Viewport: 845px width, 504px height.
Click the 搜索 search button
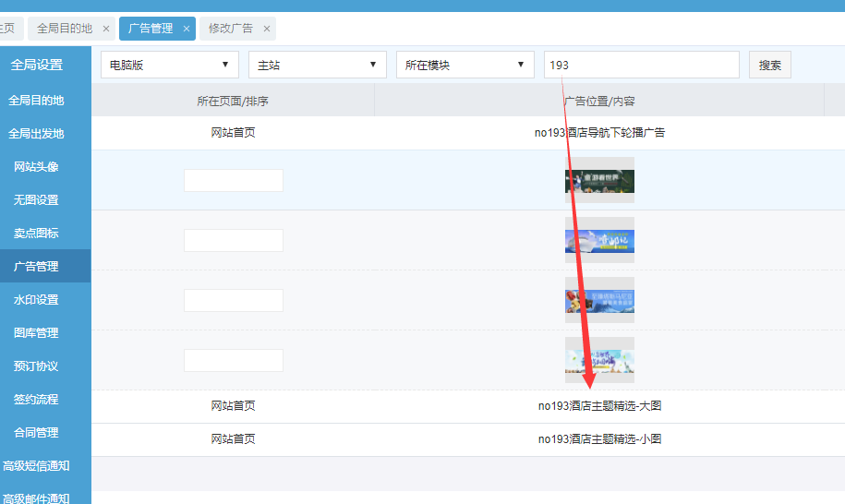click(x=769, y=65)
